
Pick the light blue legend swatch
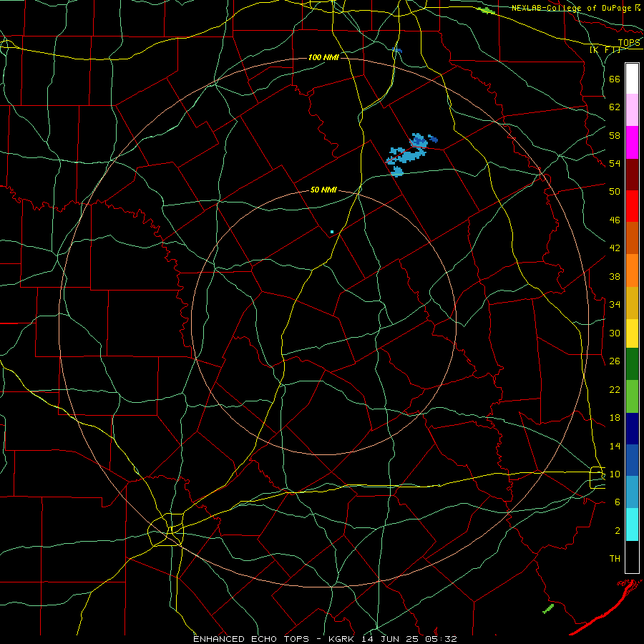pyautogui.click(x=632, y=492)
